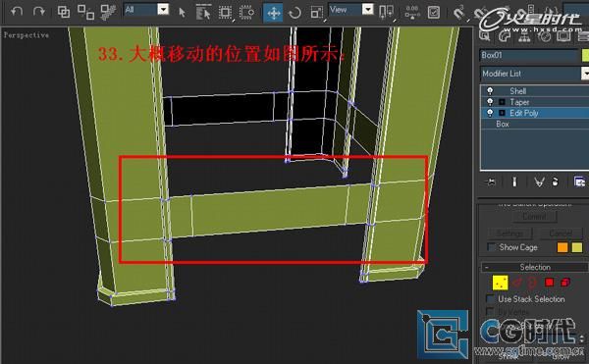Collapse the Selection rollout header
The width and height of the screenshot is (589, 364).
click(x=535, y=267)
